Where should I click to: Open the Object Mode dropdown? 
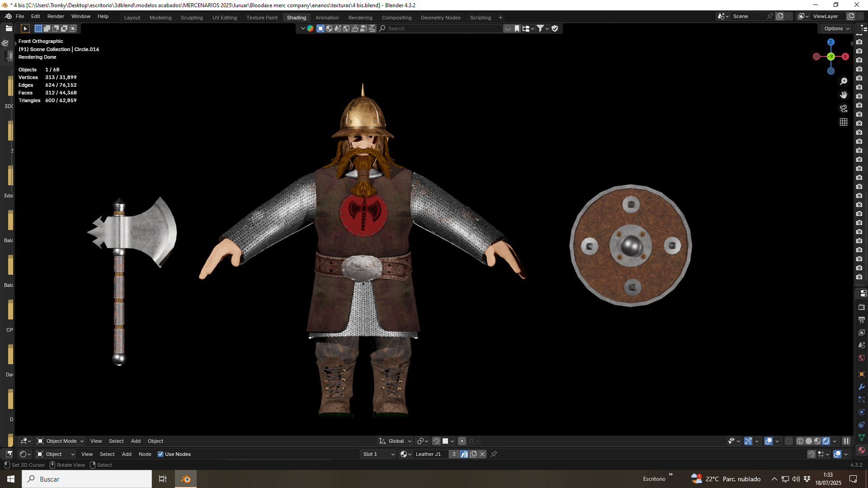[61, 441]
